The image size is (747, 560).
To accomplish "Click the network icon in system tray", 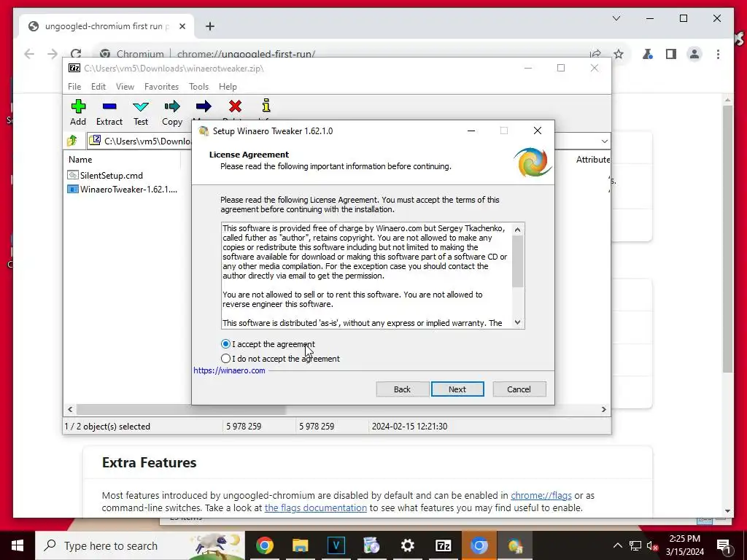I will [635, 545].
